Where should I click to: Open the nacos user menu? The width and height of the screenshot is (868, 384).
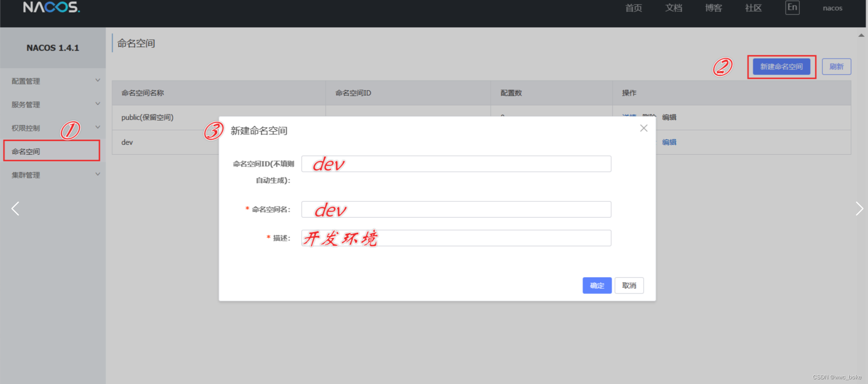[832, 8]
